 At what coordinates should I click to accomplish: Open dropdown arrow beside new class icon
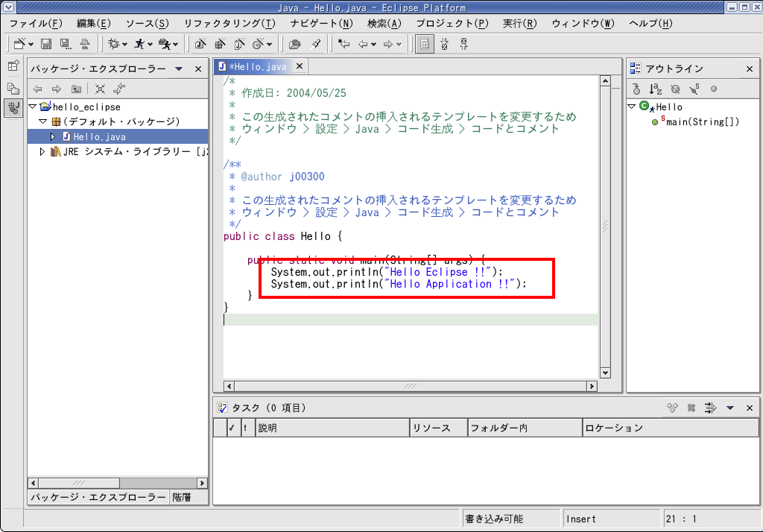point(269,45)
